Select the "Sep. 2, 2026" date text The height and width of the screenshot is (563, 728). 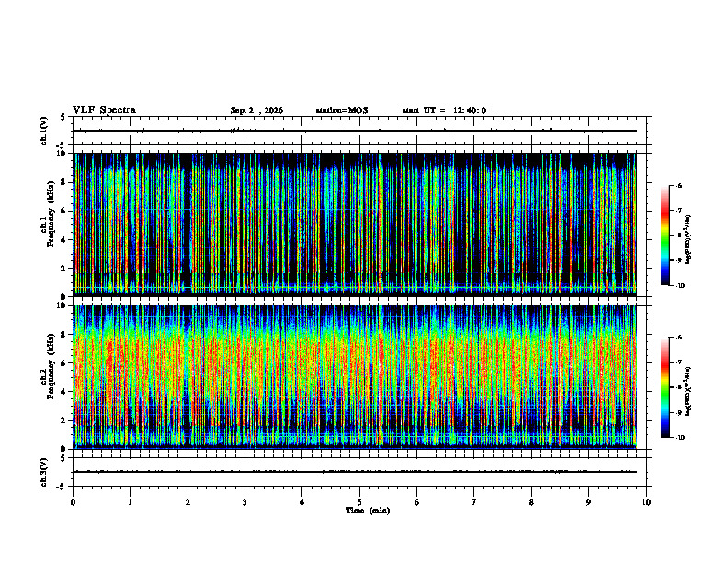tap(256, 110)
